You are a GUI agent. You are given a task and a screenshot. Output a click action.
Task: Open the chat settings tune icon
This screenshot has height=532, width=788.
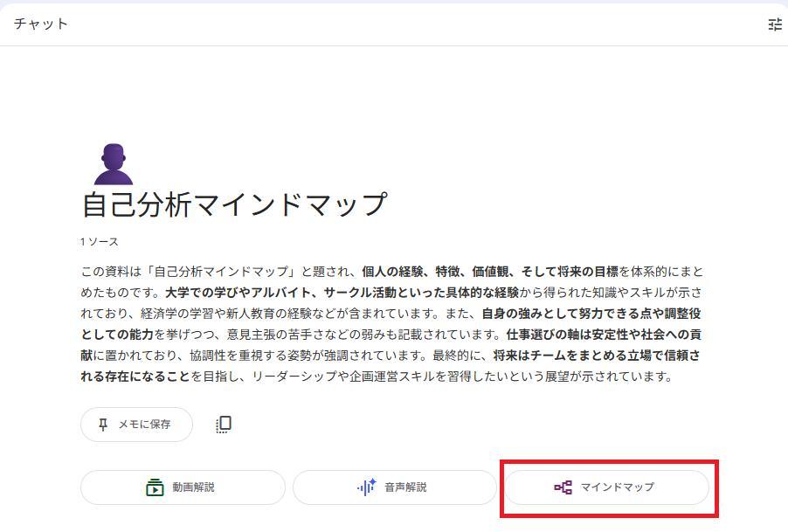(x=774, y=24)
